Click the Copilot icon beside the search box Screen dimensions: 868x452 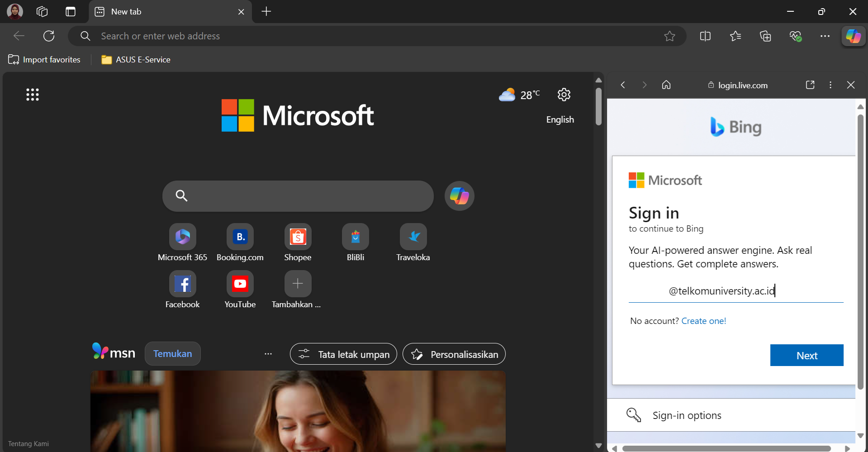pos(459,196)
